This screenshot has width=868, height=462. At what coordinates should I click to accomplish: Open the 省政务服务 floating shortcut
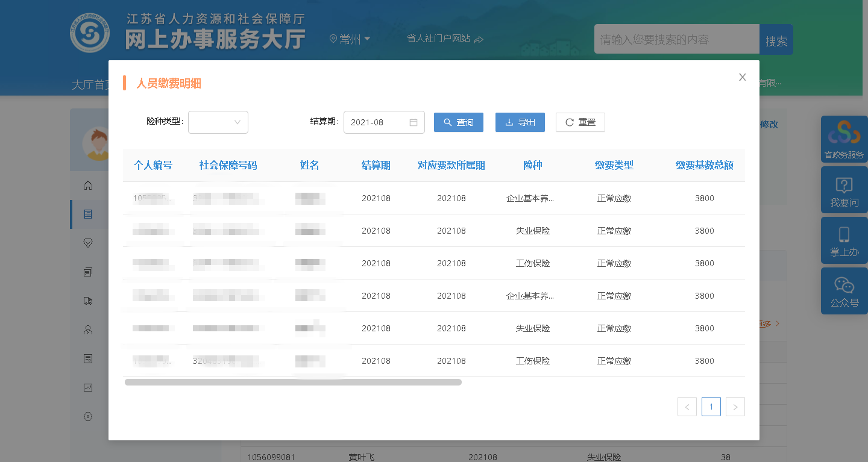844,139
